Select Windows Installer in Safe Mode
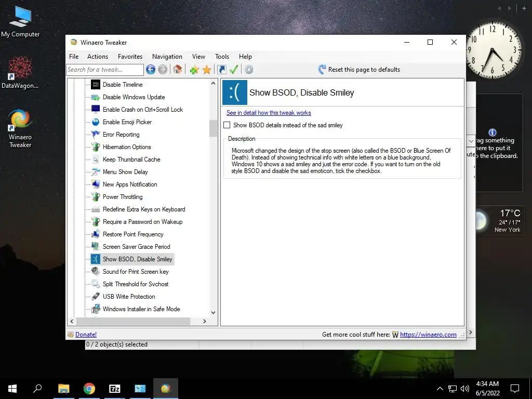 coord(141,309)
